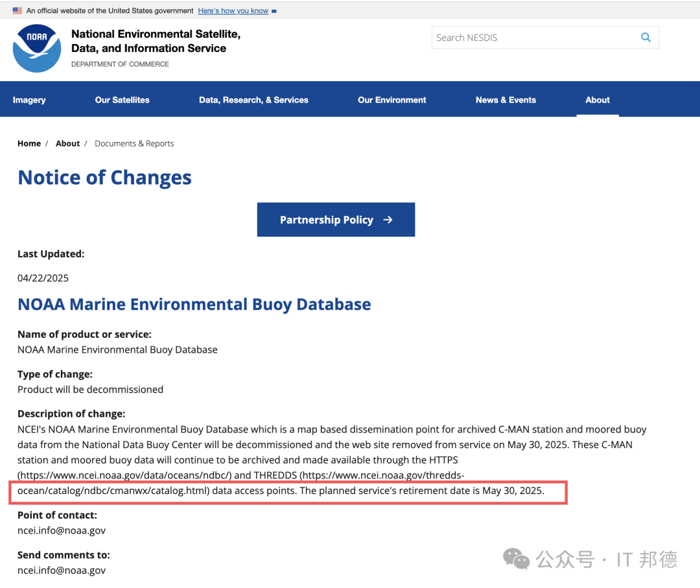Click the DEPARTMENT OF COMMERCE text
Image resolution: width=700 pixels, height=588 pixels.
pyautogui.click(x=120, y=64)
